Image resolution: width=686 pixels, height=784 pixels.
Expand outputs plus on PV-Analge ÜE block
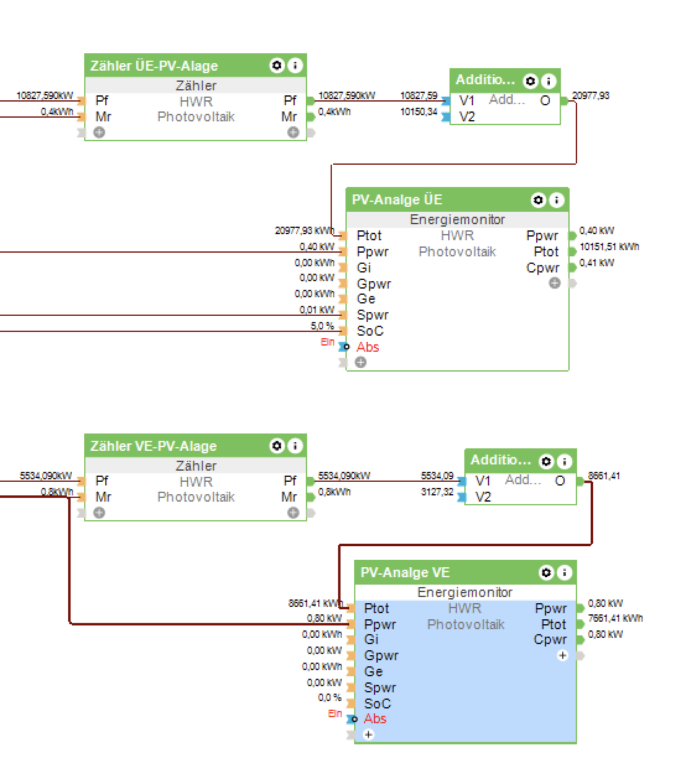click(x=554, y=283)
